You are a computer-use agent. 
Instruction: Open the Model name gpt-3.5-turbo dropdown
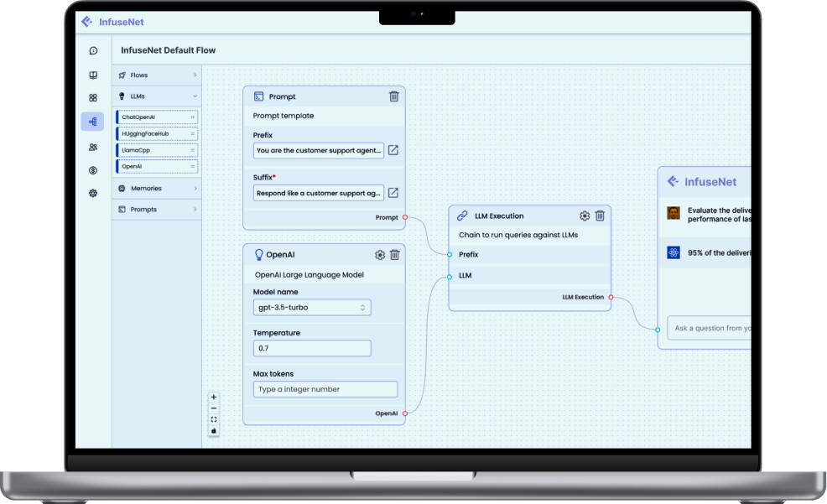[312, 308]
